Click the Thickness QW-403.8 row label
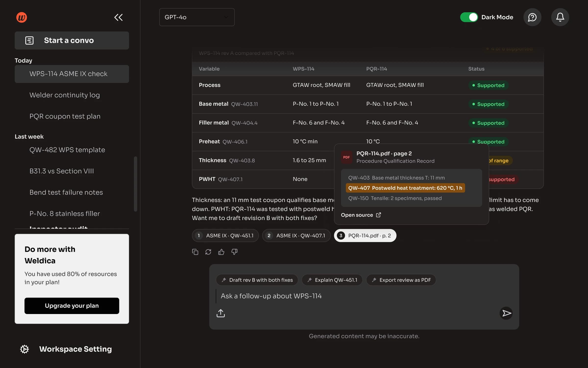 point(227,160)
